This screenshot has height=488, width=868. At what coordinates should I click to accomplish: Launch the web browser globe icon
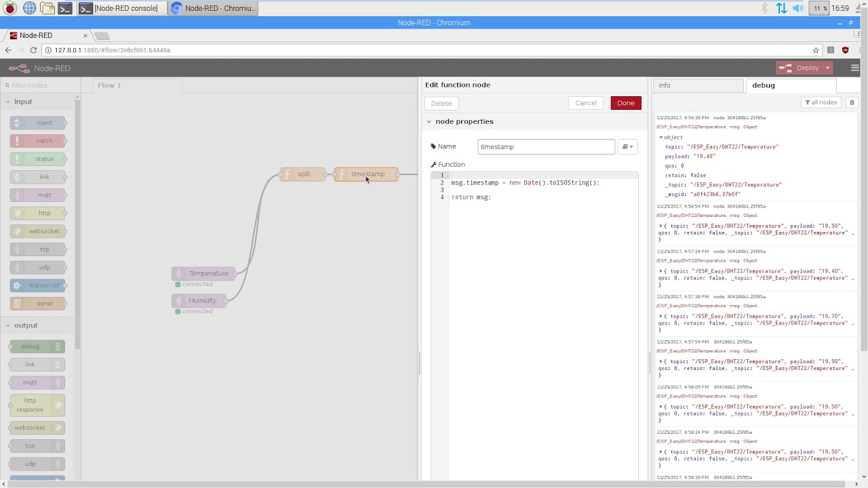point(29,8)
